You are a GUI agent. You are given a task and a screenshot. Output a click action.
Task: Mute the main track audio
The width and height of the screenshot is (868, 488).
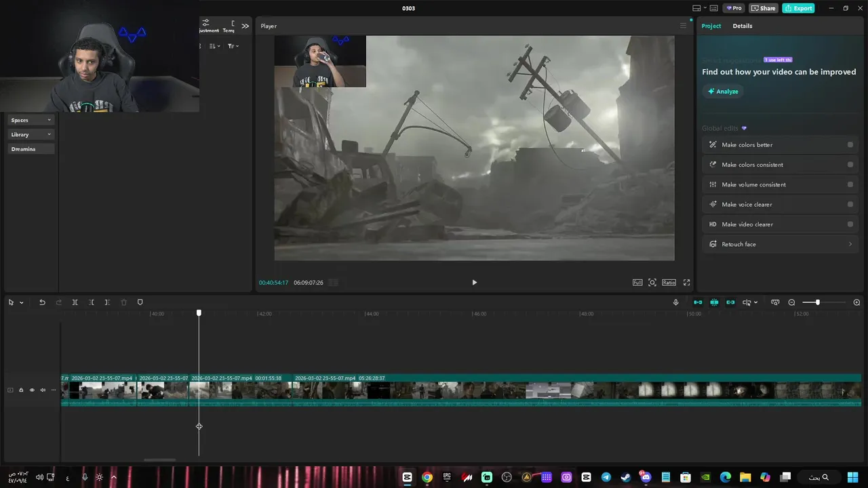click(43, 390)
